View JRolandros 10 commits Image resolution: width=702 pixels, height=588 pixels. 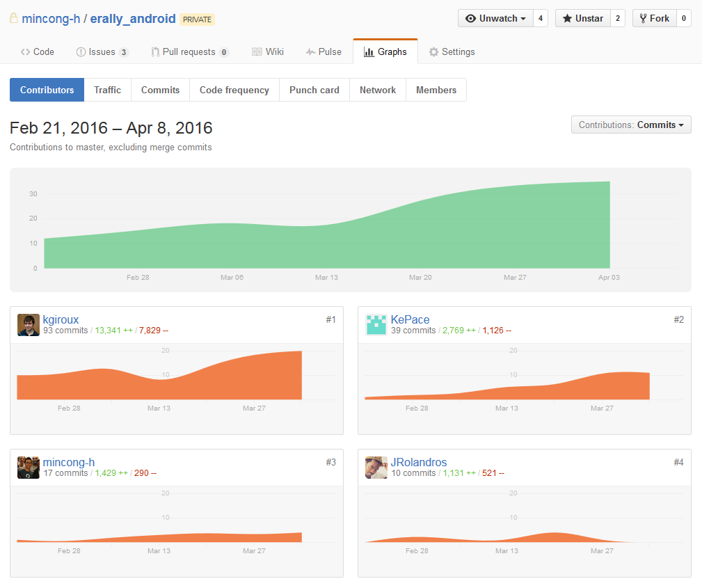tap(413, 473)
